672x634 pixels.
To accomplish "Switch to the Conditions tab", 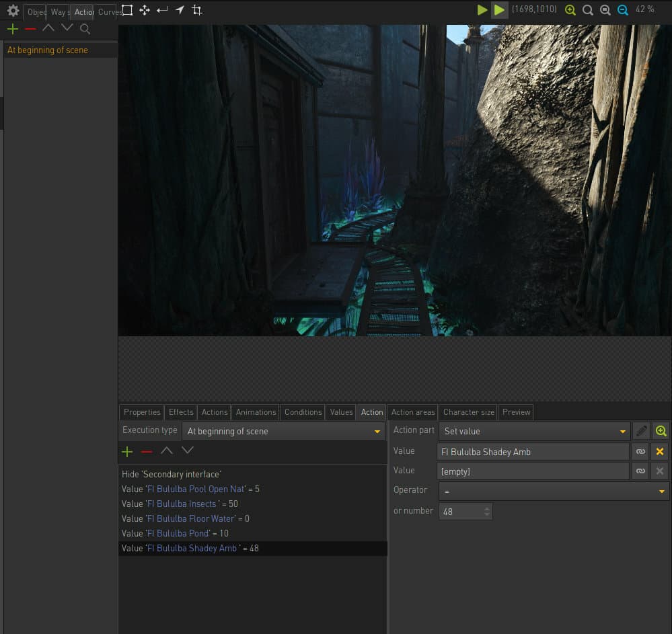I will tap(303, 412).
